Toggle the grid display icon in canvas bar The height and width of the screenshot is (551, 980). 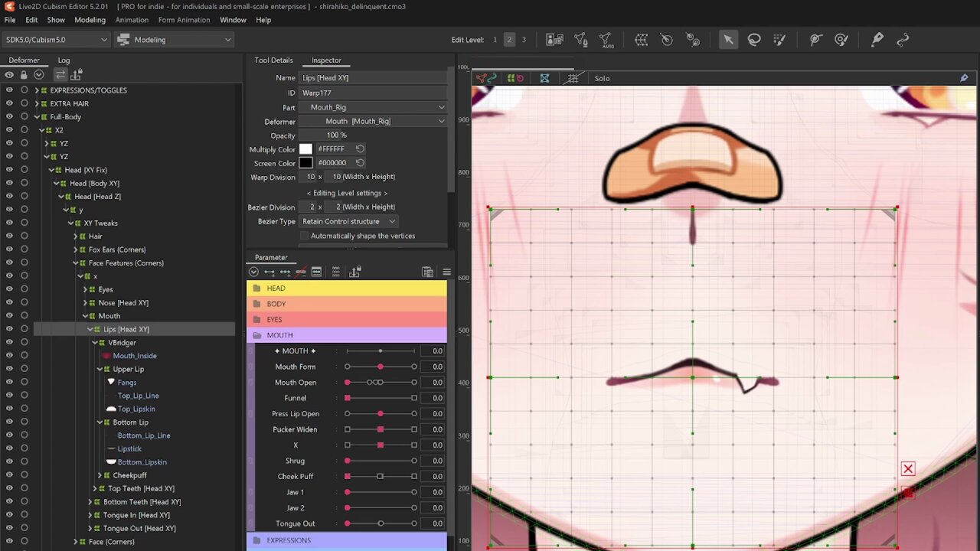coord(573,78)
